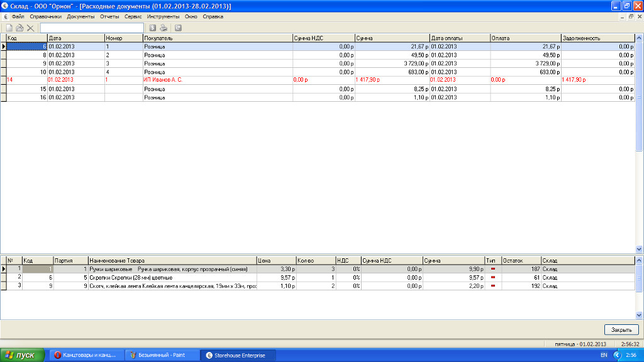Open the Справочники menu
The height and width of the screenshot is (362, 644).
tap(45, 16)
